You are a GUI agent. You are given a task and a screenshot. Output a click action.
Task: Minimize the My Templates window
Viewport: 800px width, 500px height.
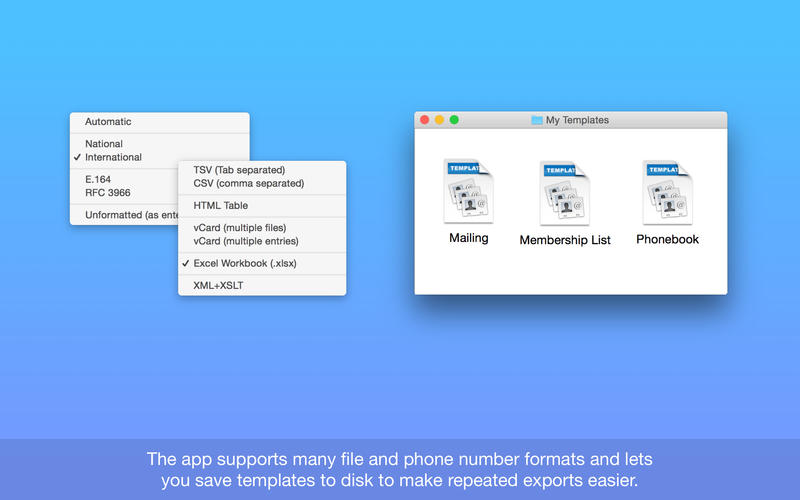(439, 120)
